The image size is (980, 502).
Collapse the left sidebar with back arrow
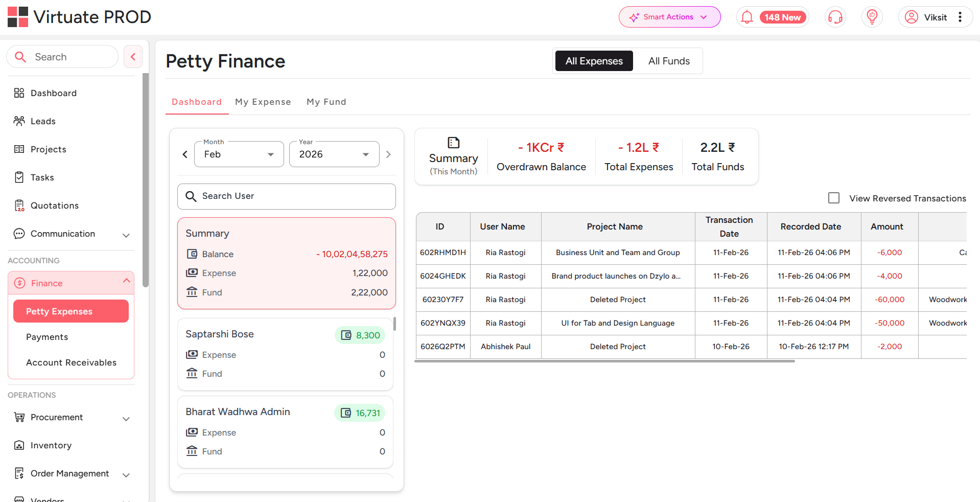point(133,56)
